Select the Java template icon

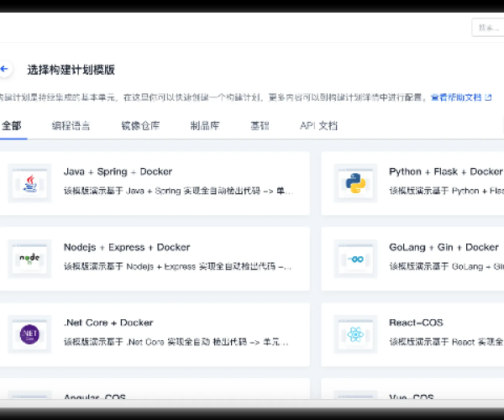point(29,182)
